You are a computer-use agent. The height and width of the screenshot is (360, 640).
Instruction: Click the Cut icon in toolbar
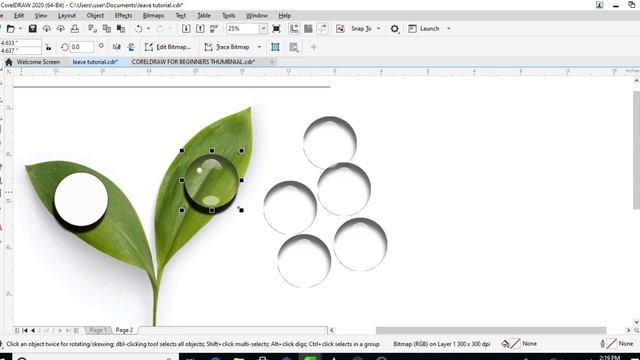coord(93,29)
